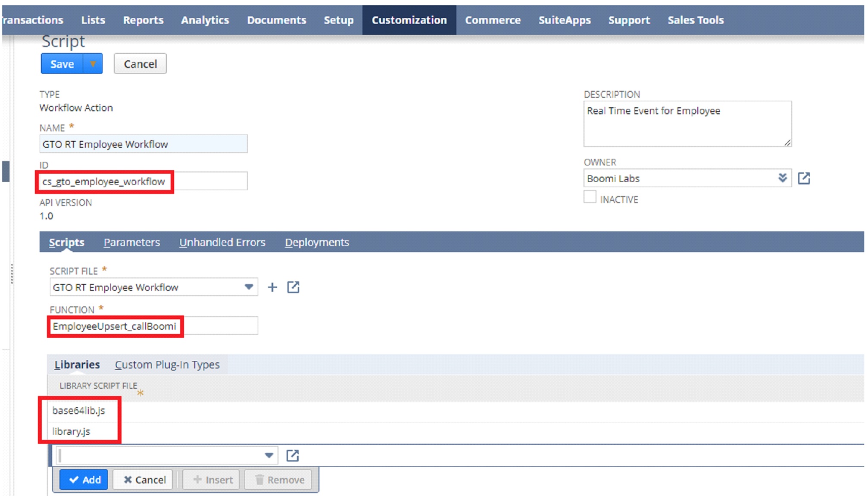Enable the Inactive checkbox

coord(590,197)
